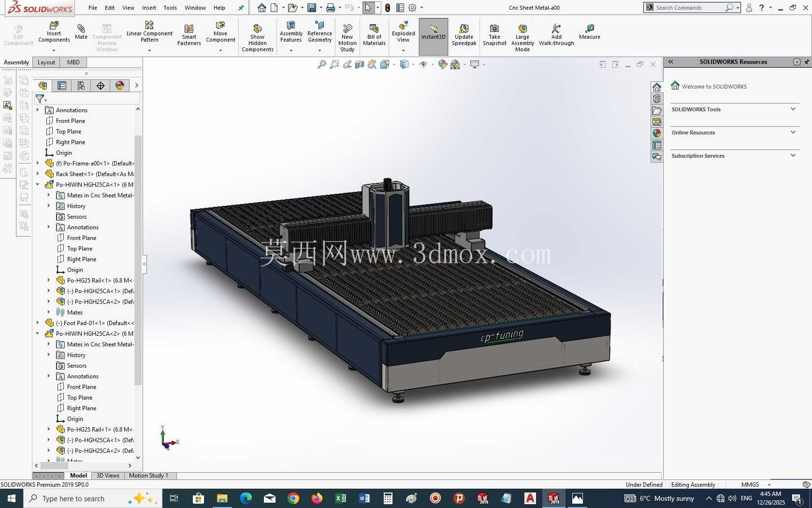Open the Options gear in the top toolbar
This screenshot has height=508, width=812.
[x=412, y=8]
